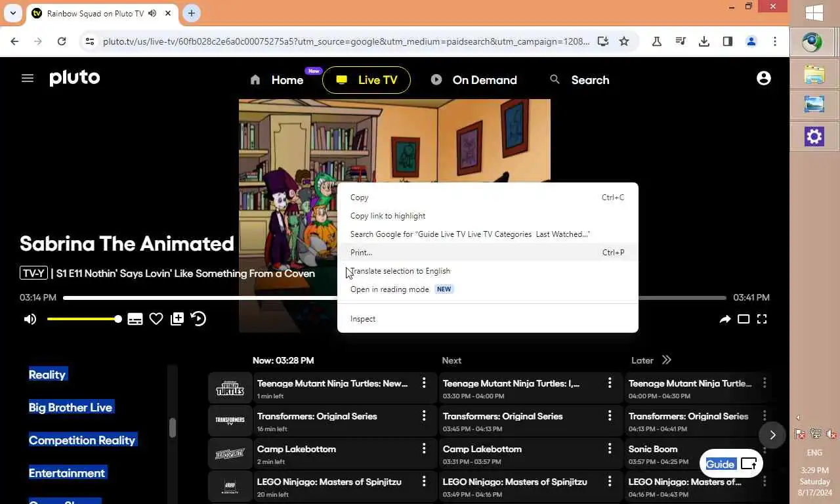This screenshot has width=840, height=504.
Task: Restart the program from beginning icon
Action: [198, 319]
